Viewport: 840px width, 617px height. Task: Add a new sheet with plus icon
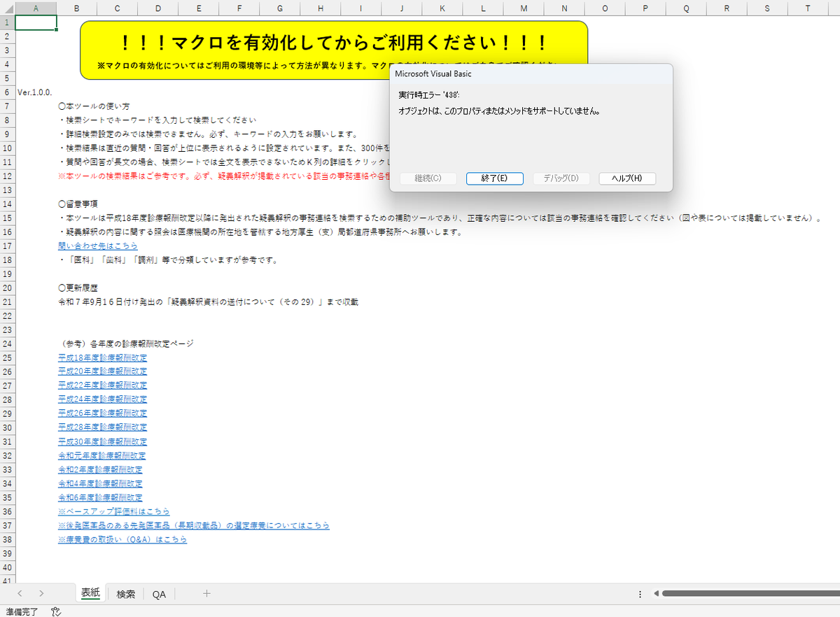pyautogui.click(x=206, y=593)
